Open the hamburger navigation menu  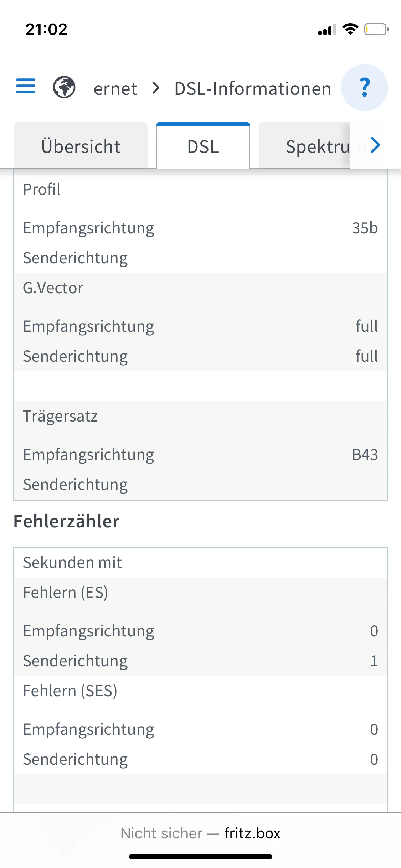[x=26, y=86]
